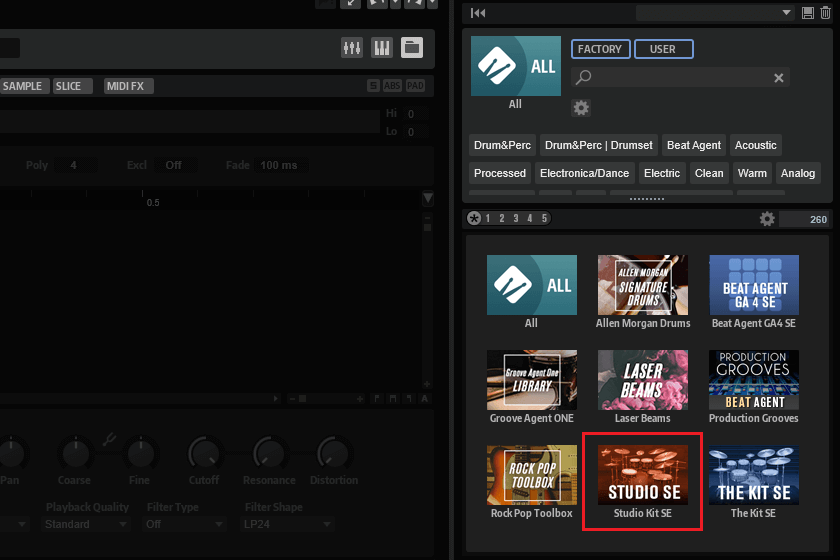Open attribute settings gear below search
This screenshot has height=560, width=840.
tap(581, 107)
